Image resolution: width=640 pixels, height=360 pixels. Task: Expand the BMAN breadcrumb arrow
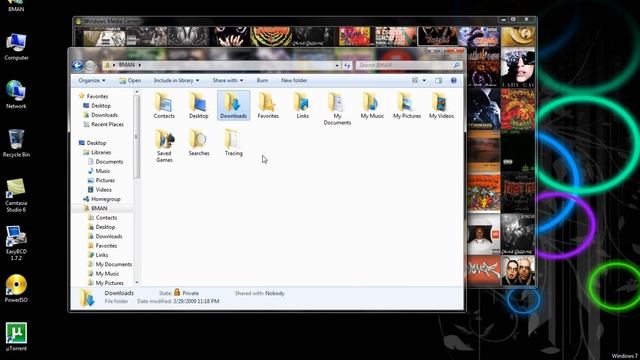pyautogui.click(x=140, y=65)
